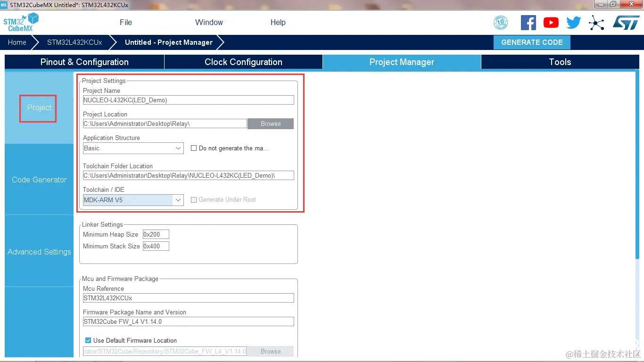Open the File menu
Screen dimensions: 644x362
click(126, 22)
